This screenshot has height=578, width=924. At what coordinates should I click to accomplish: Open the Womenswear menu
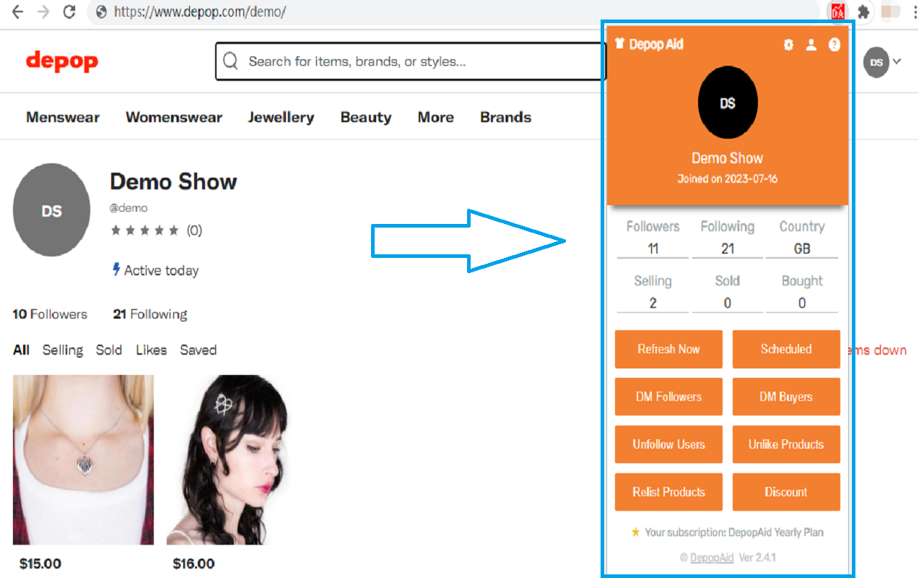point(174,118)
